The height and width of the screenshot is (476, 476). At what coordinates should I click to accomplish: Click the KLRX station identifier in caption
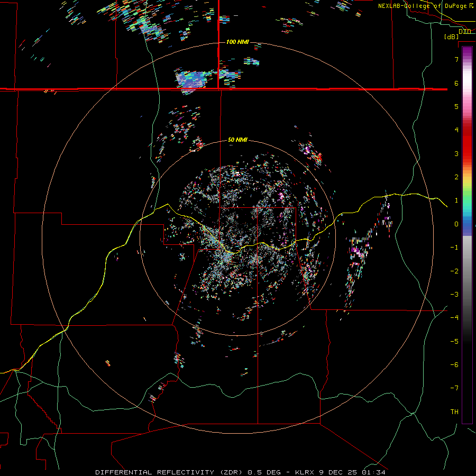point(305,472)
